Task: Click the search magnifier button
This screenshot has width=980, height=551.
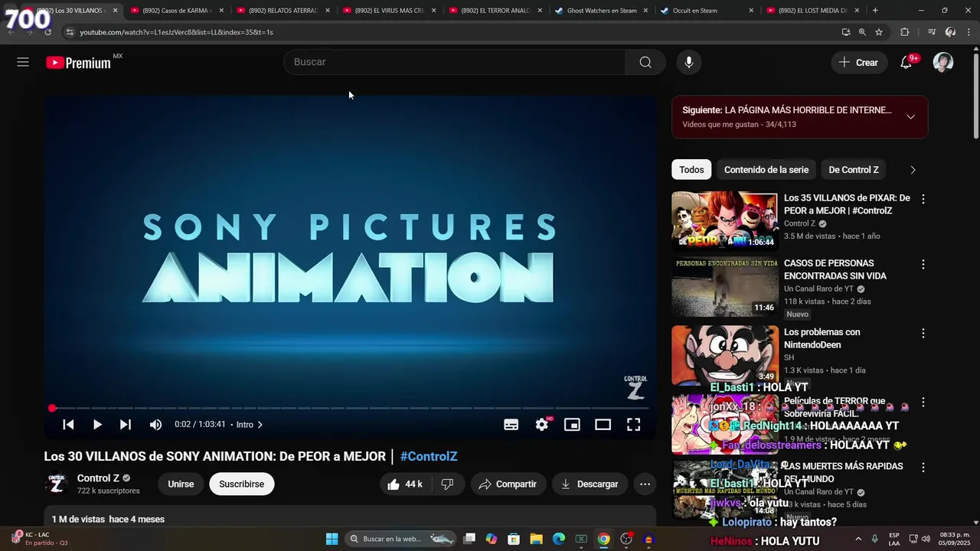Action: pyautogui.click(x=645, y=62)
